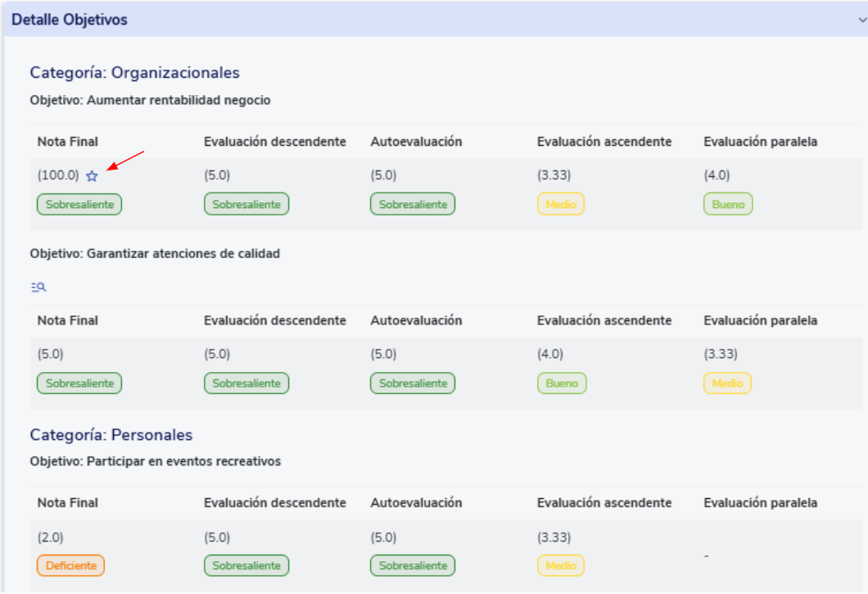868x594 pixels.
Task: Click the Objetivo: Aumentar rentabilidad negocio title
Action: coord(151,100)
